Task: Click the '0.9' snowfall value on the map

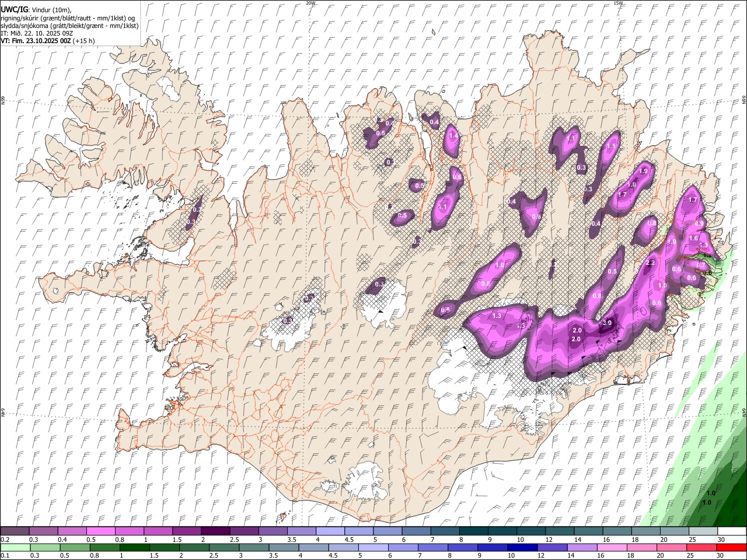Action: (700, 223)
